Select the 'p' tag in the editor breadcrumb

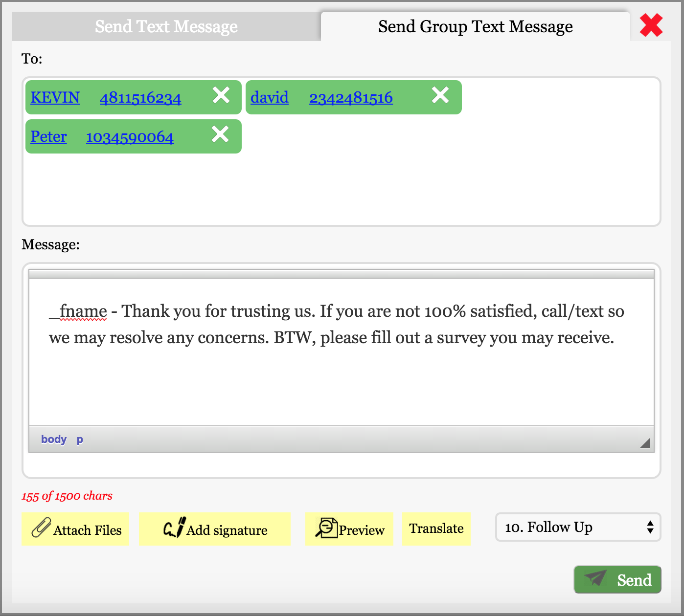[x=80, y=439]
